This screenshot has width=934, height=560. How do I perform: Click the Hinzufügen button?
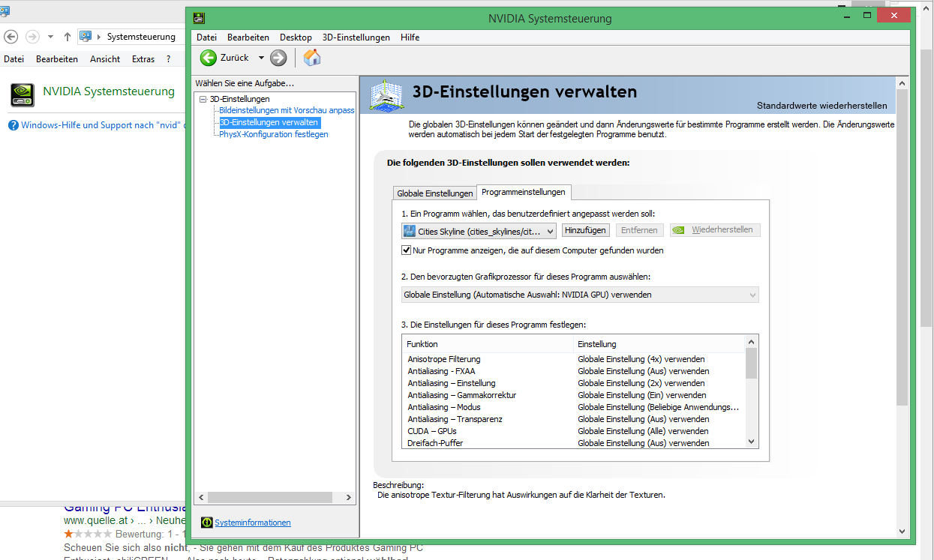point(585,230)
